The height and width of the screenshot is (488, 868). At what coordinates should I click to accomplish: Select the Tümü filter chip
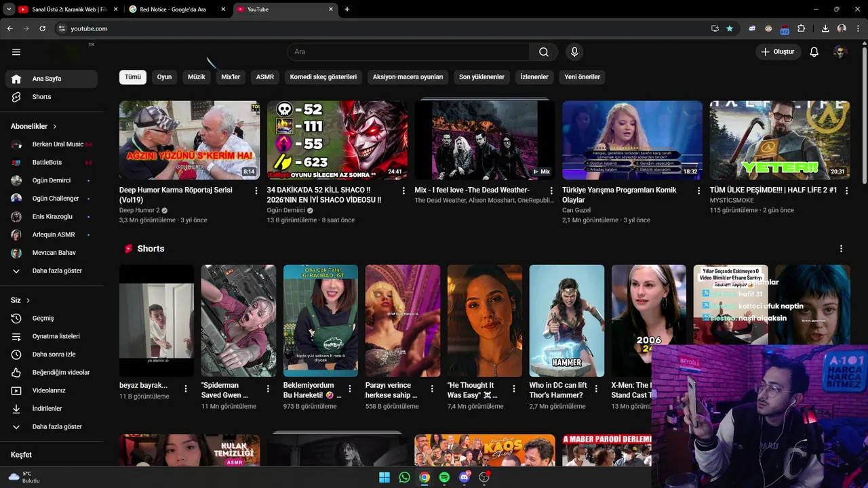(x=133, y=77)
